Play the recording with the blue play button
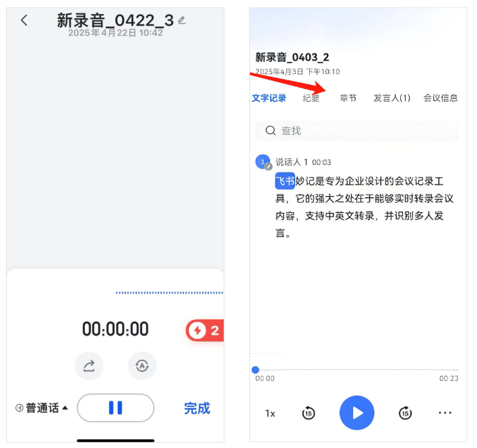The height and width of the screenshot is (448, 477). (356, 412)
